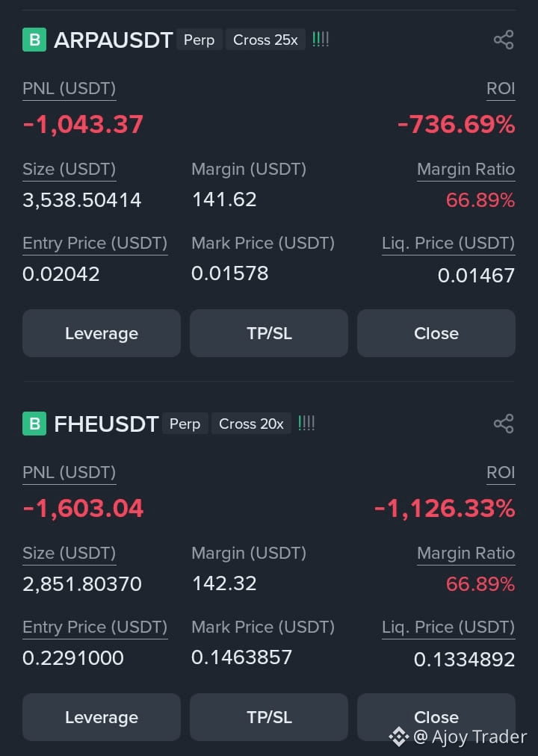Open Leverage settings for ARPAUSDT

(101, 333)
